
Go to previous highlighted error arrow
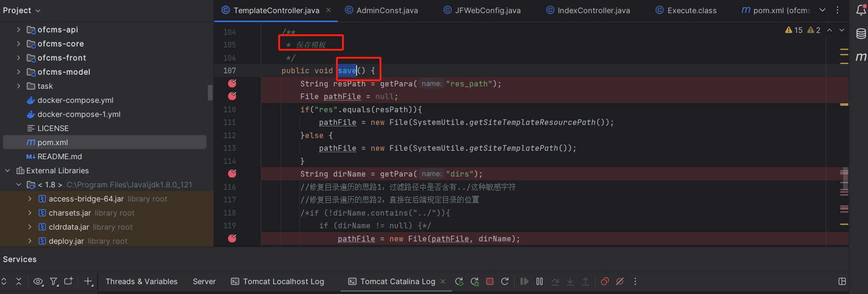coord(830,30)
